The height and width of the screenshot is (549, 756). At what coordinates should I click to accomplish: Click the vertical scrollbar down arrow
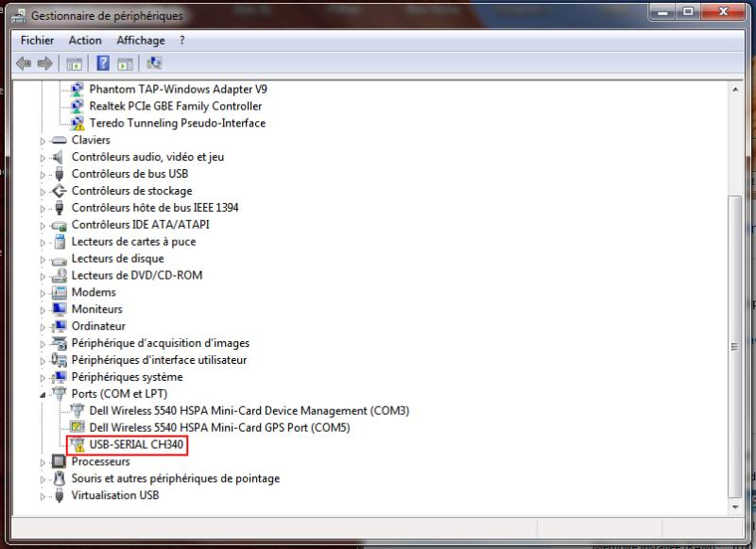click(x=736, y=505)
